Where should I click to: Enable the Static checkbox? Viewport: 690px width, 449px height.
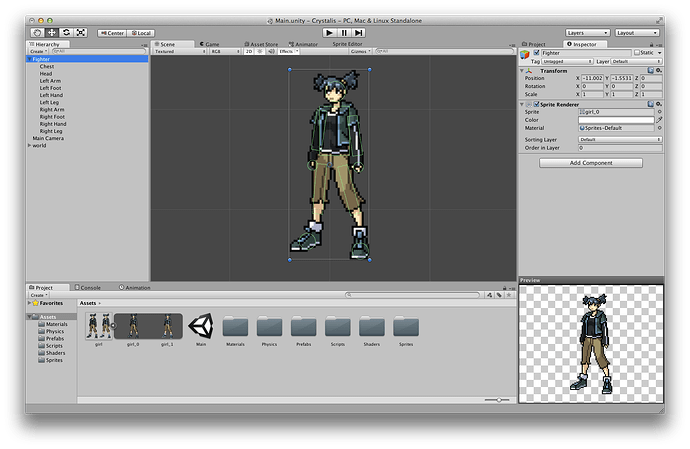click(638, 52)
